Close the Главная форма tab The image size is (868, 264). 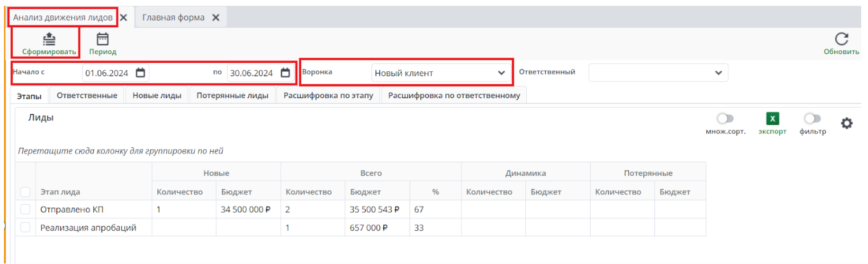pyautogui.click(x=216, y=18)
